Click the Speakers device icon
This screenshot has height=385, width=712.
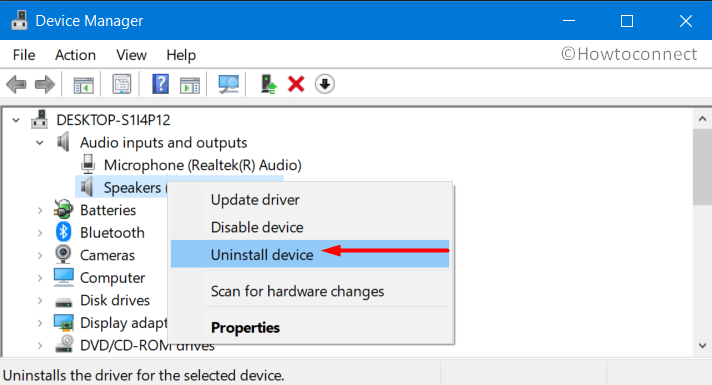[x=87, y=187]
